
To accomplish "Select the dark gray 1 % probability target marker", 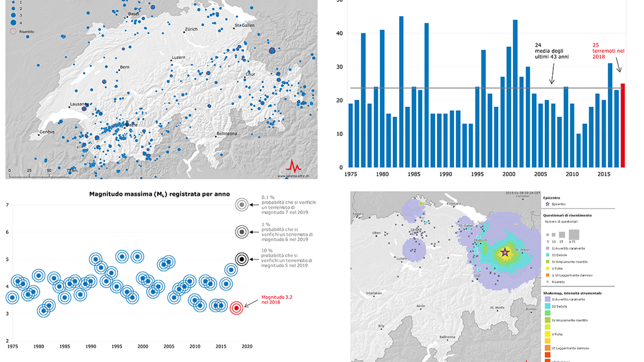I will [x=242, y=232].
